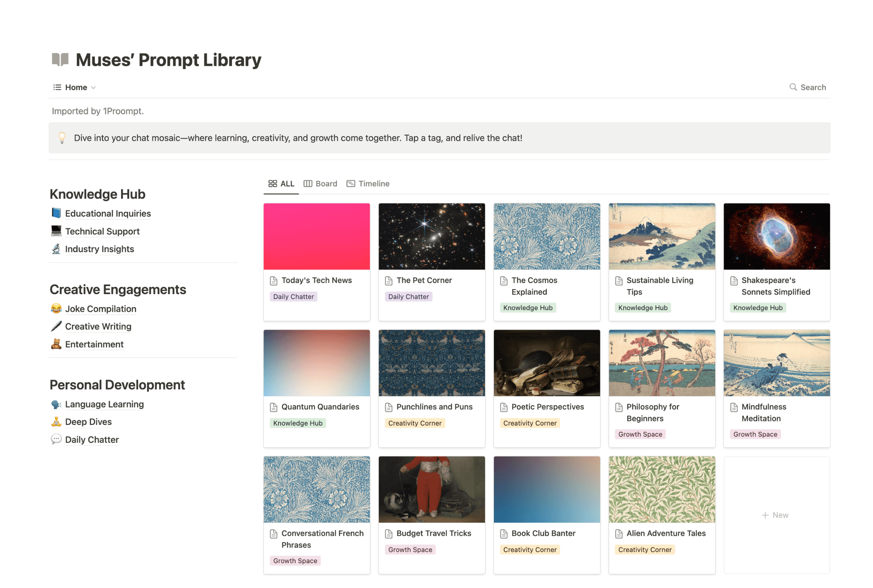Click the Growth Space tag on Mindfulness Meditation
This screenshot has height=588, width=873.
pyautogui.click(x=755, y=434)
